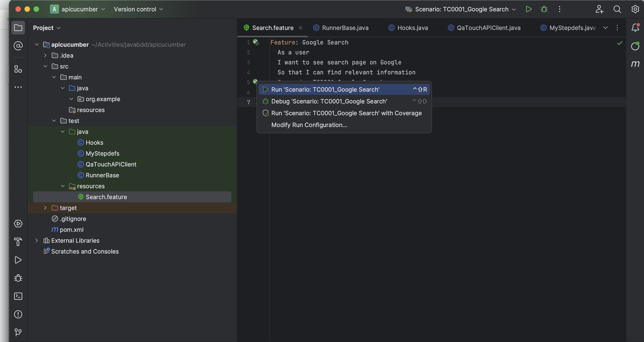Screen dimensions: 644x342
Task: Switch to RunnerBase.java tab
Action: click(x=341, y=28)
